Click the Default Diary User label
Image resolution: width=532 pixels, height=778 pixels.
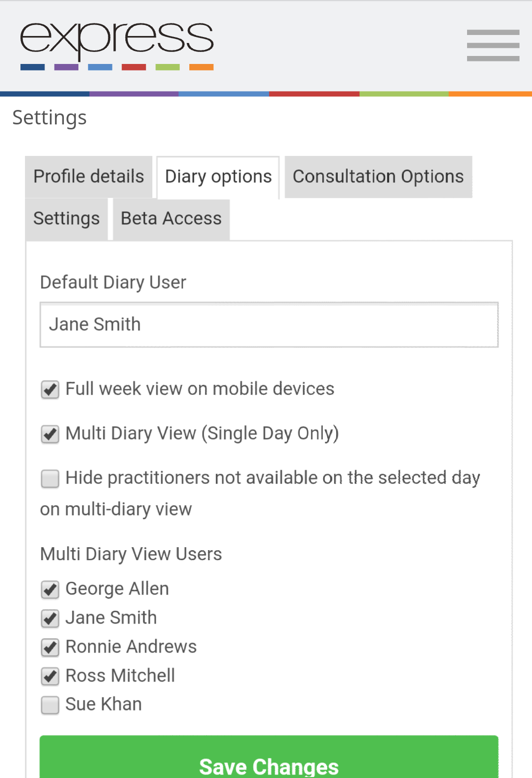(113, 282)
